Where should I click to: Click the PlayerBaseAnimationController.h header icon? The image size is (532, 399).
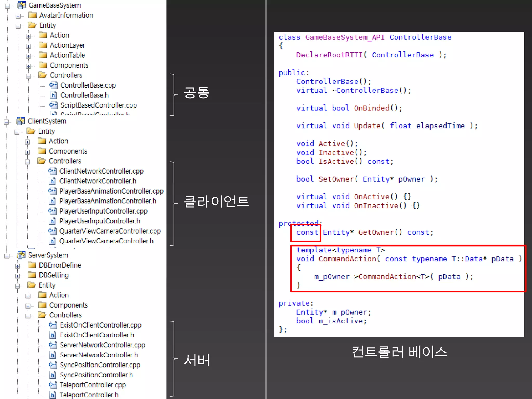click(52, 201)
